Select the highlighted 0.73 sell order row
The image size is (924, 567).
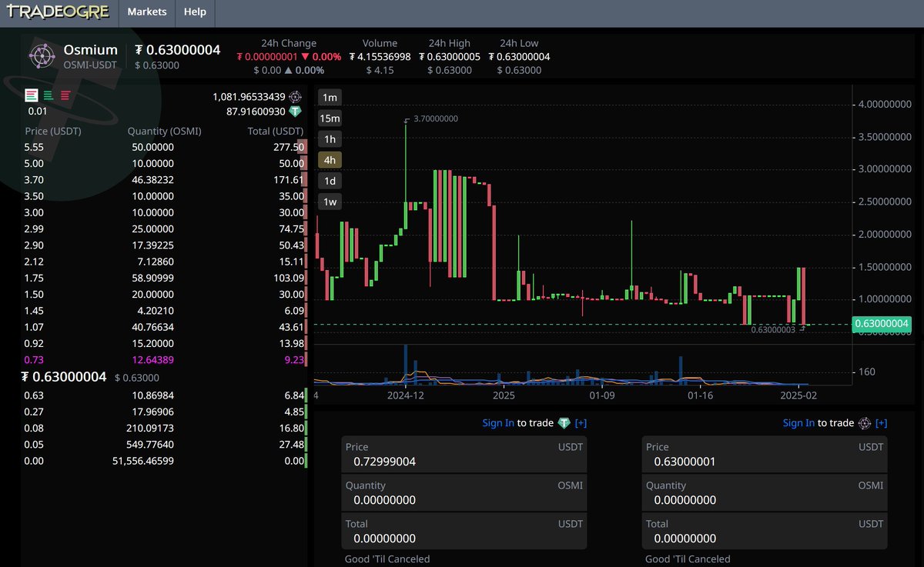point(165,359)
